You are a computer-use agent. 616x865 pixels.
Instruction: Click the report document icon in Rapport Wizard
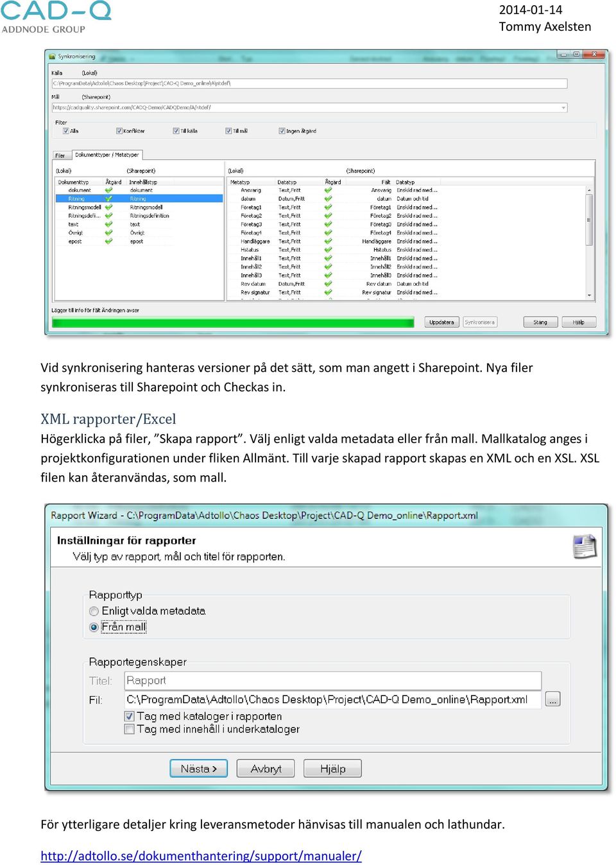click(x=585, y=546)
